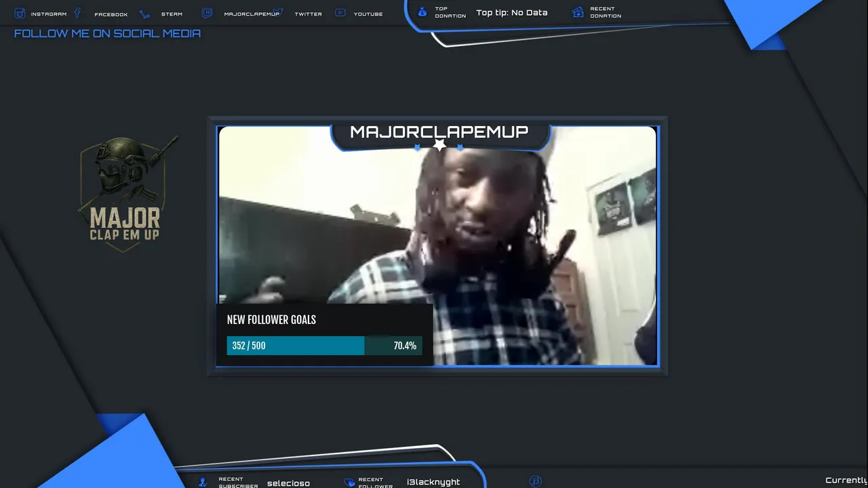Screen dimensions: 868x488
Task: Click the recent subscriber name "selecioso"
Action: pos(288,483)
